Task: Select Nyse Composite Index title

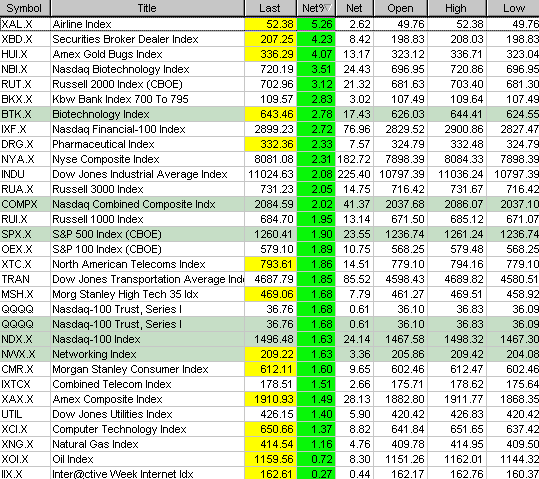Action: coord(106,159)
